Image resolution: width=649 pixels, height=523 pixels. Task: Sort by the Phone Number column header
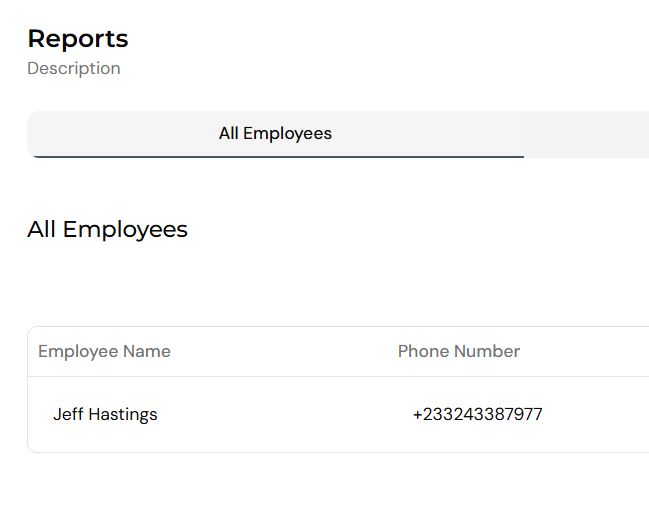(459, 351)
